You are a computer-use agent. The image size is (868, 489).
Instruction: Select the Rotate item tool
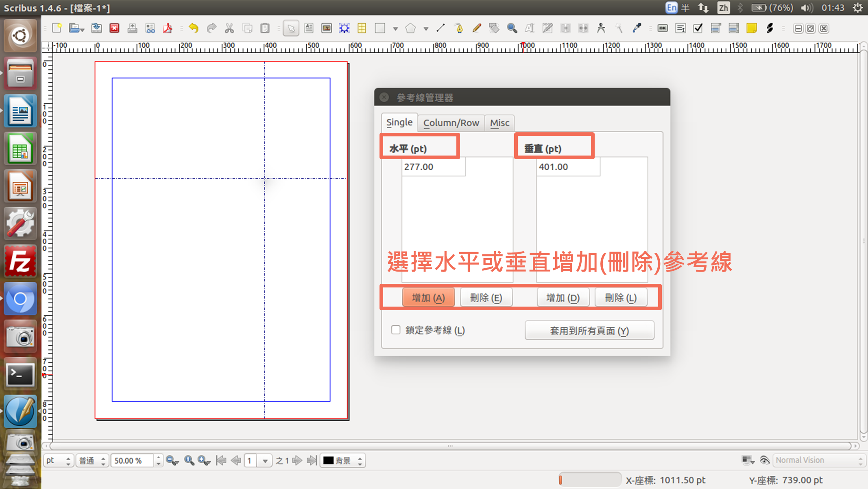coord(494,28)
